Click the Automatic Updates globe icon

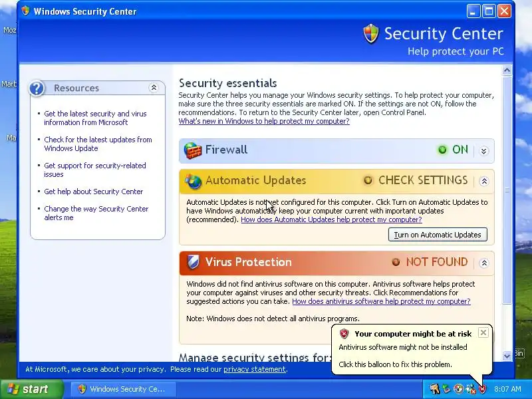click(x=193, y=181)
